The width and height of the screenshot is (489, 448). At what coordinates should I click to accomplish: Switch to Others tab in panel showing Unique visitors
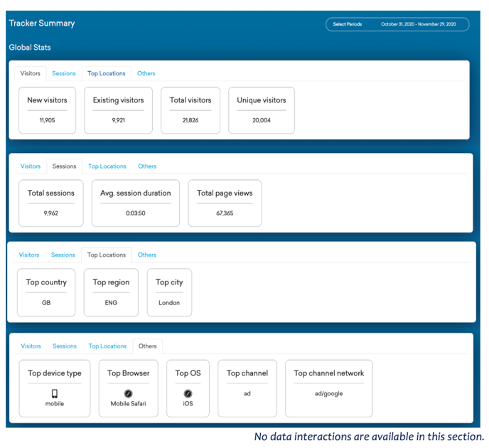[146, 73]
